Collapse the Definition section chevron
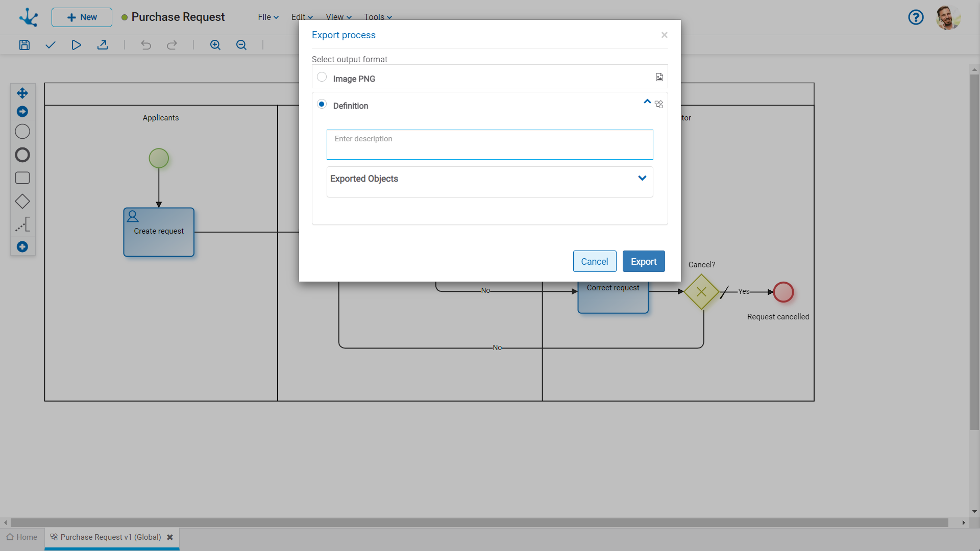 [x=647, y=102]
